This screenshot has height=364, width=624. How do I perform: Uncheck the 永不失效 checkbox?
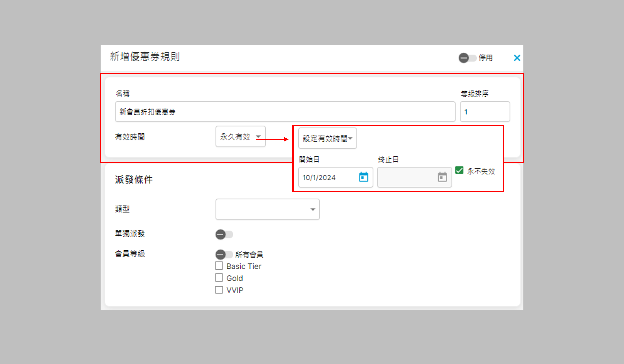(x=459, y=170)
